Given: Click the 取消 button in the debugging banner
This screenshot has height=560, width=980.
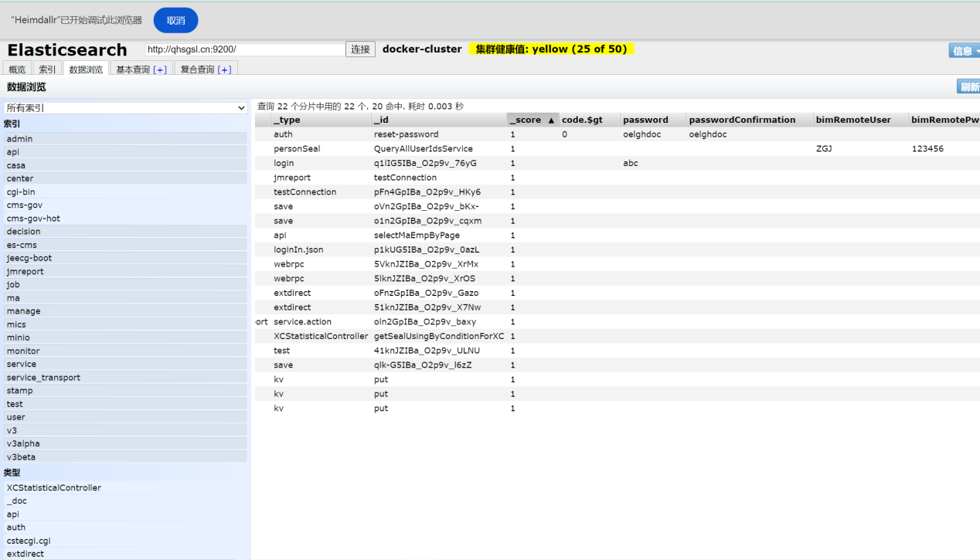Looking at the screenshot, I should pos(175,20).
